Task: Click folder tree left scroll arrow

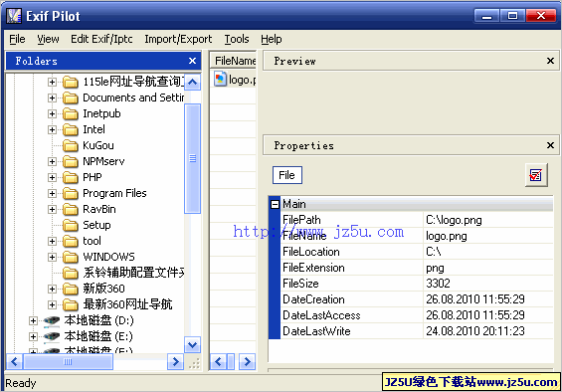Action: click(x=14, y=361)
